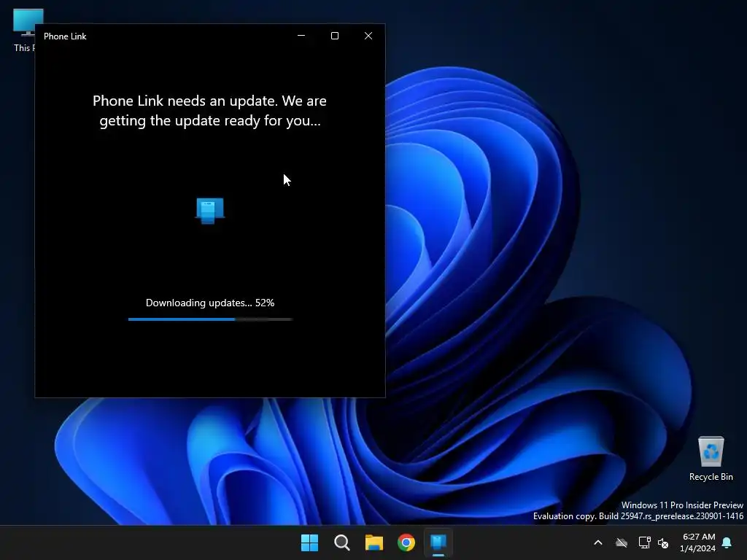Click the download progress bar
747x560 pixels.
tap(210, 319)
